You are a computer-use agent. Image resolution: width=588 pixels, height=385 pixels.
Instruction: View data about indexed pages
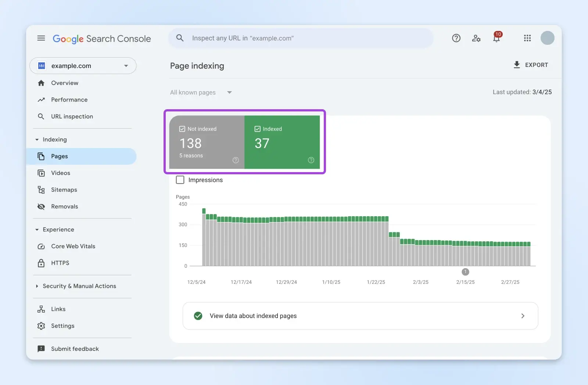point(360,316)
